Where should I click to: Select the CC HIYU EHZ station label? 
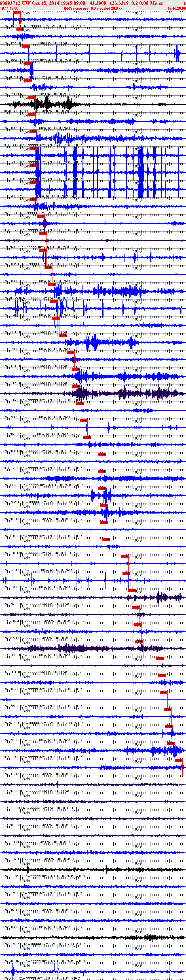[43, 349]
